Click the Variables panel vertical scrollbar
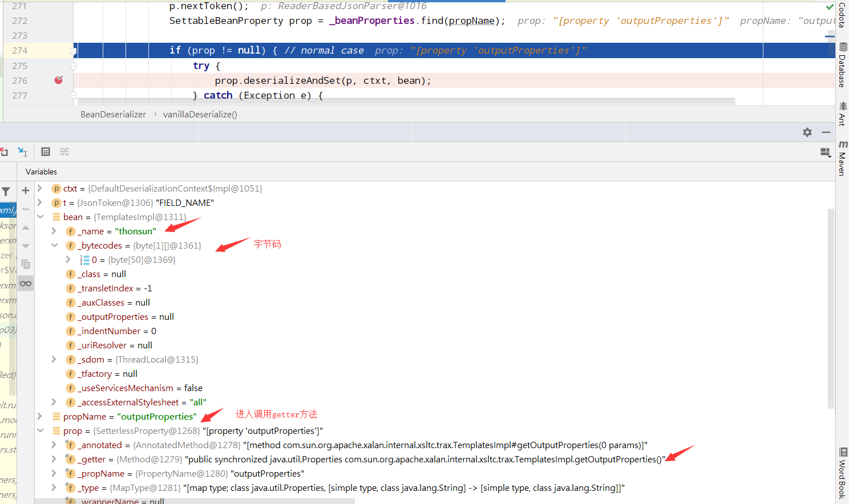Image resolution: width=849 pixels, height=504 pixels. coord(831,308)
